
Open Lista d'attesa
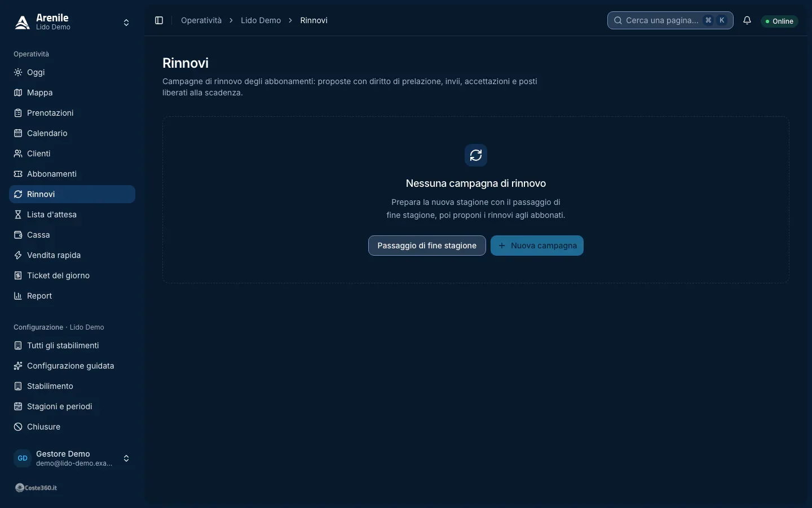[72, 214]
